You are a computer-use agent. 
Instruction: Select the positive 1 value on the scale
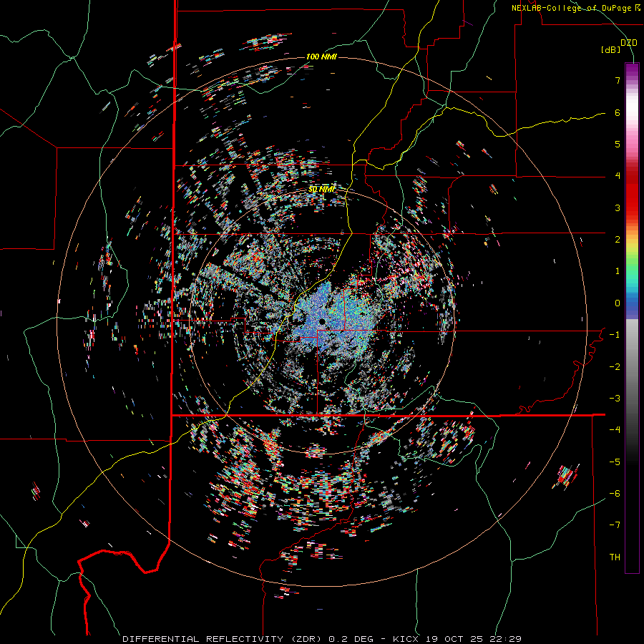click(618, 271)
